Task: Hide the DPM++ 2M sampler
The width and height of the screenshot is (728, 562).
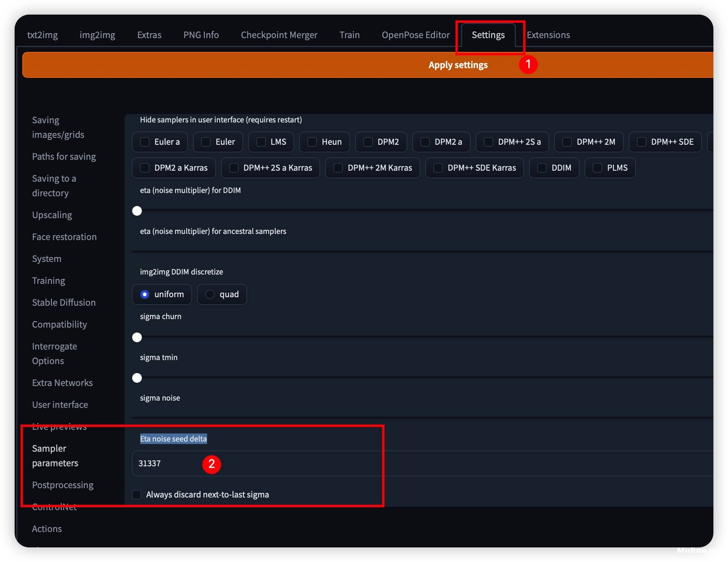Action: (567, 142)
